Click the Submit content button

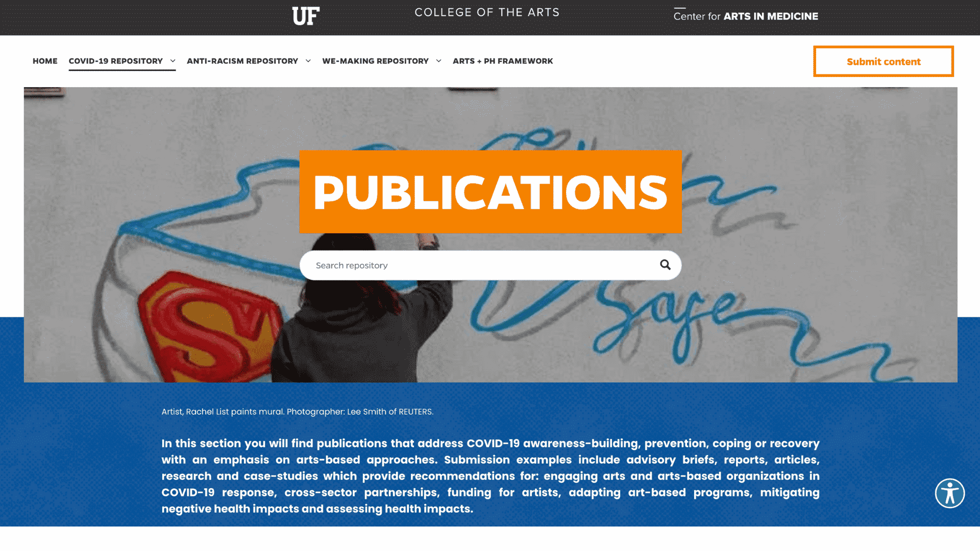pyautogui.click(x=883, y=61)
